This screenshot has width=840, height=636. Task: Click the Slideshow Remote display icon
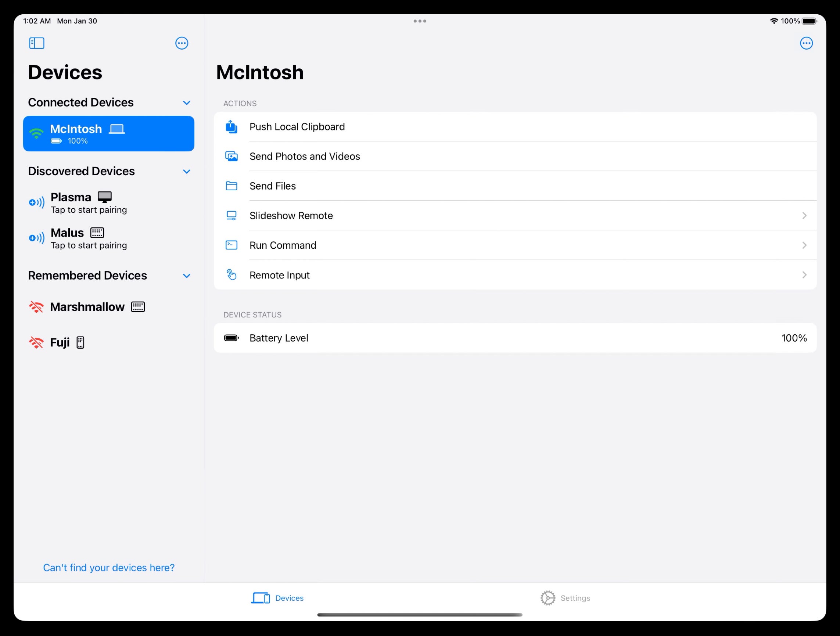(231, 215)
